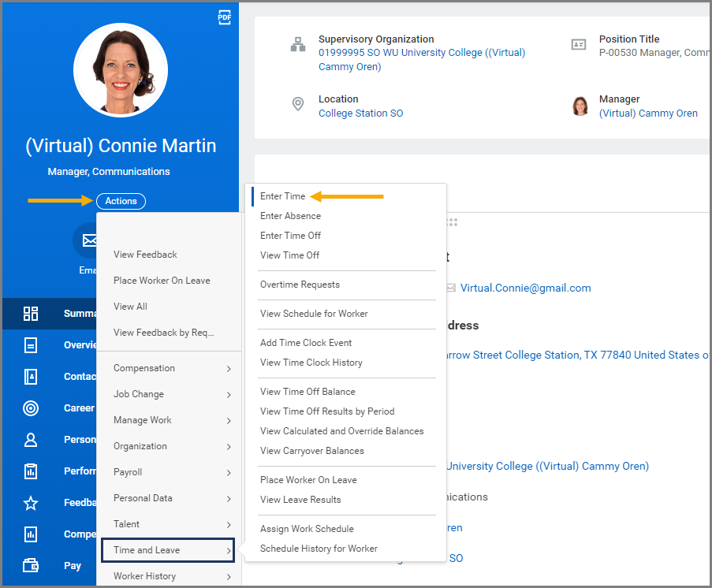Screen dimensions: 712x588
Task: Click the Personal person icon in sidebar
Action: [x=31, y=440]
